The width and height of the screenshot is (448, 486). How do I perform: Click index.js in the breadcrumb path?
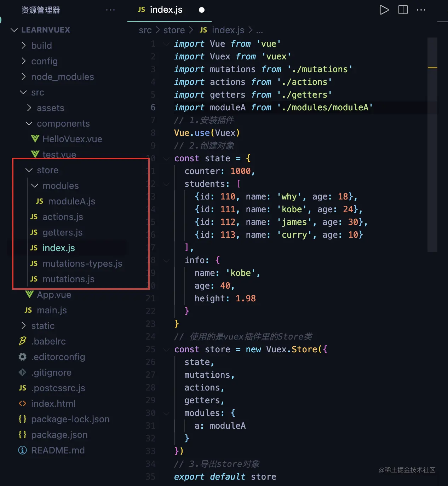coord(228,30)
